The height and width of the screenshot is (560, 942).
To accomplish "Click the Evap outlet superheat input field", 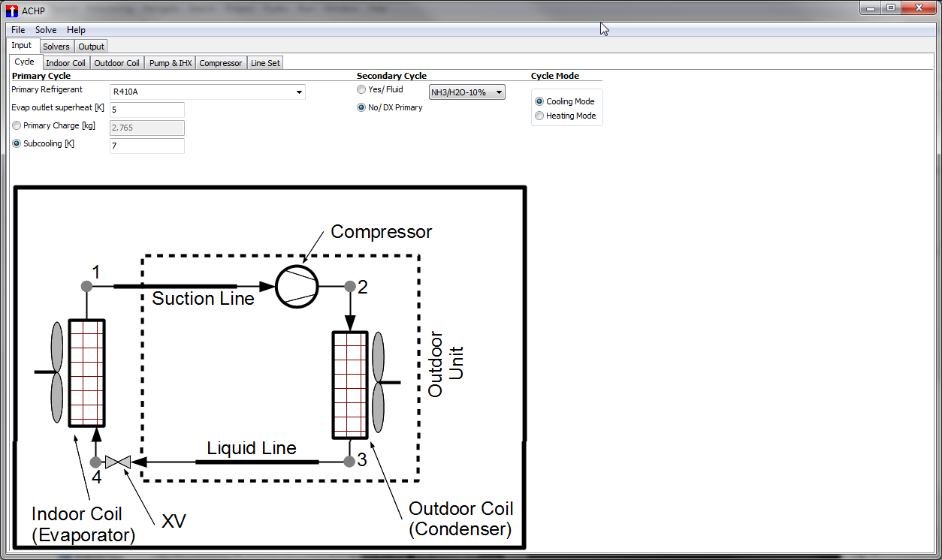I will coord(146,110).
